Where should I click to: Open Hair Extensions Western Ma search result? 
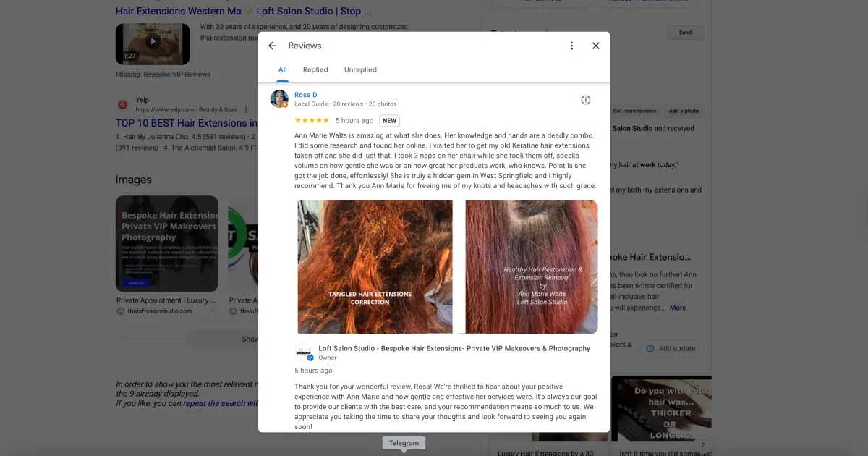coord(243,12)
